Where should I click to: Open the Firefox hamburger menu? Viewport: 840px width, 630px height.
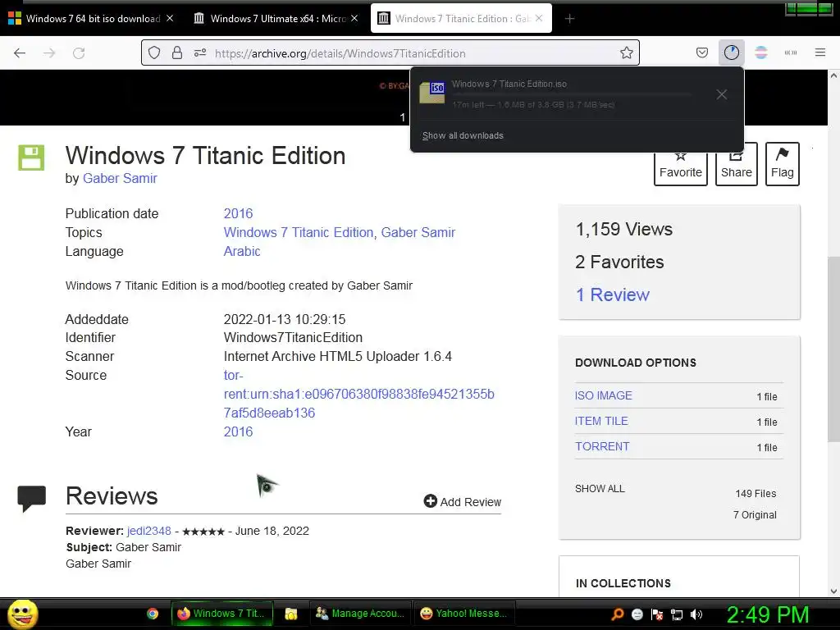click(x=819, y=52)
